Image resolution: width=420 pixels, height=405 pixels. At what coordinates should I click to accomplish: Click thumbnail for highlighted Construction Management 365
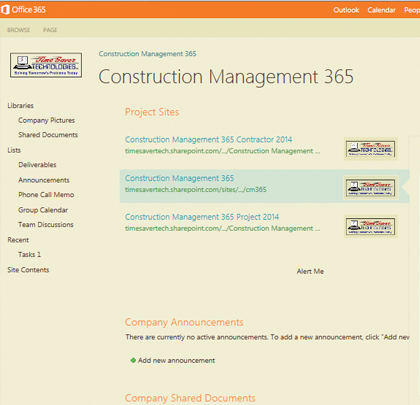click(x=371, y=188)
